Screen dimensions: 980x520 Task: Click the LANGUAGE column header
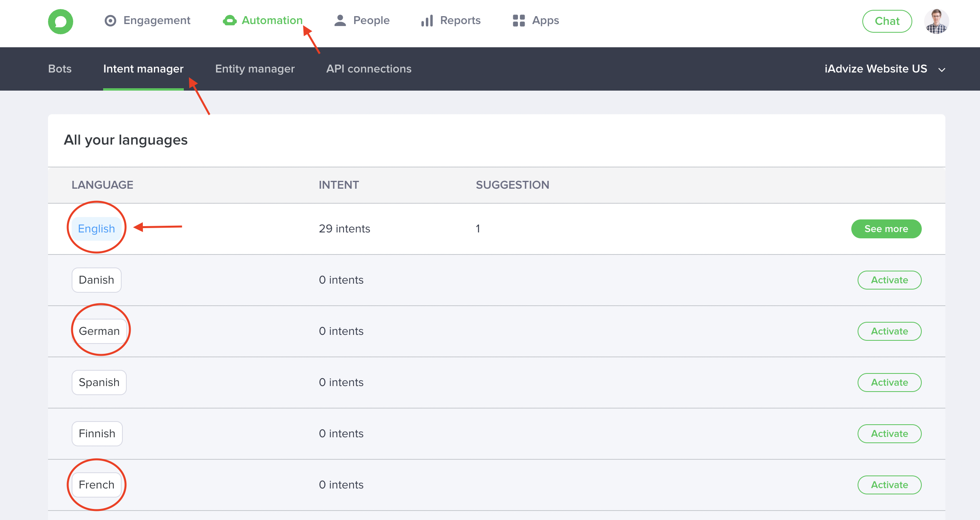click(102, 185)
